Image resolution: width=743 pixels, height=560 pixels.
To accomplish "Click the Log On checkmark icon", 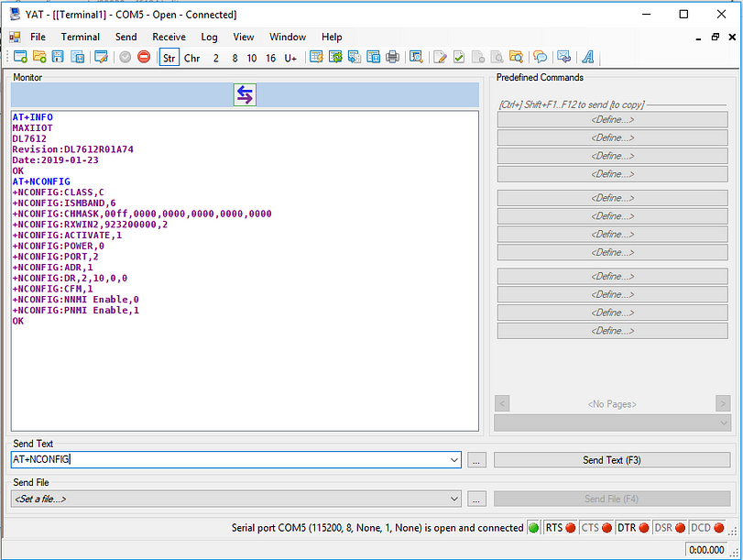I will tap(459, 58).
